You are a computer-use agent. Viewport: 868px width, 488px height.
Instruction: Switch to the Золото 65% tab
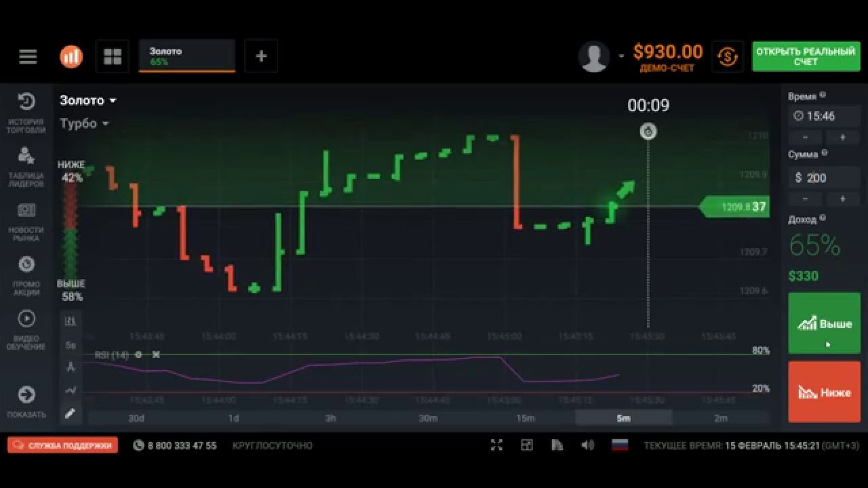187,56
